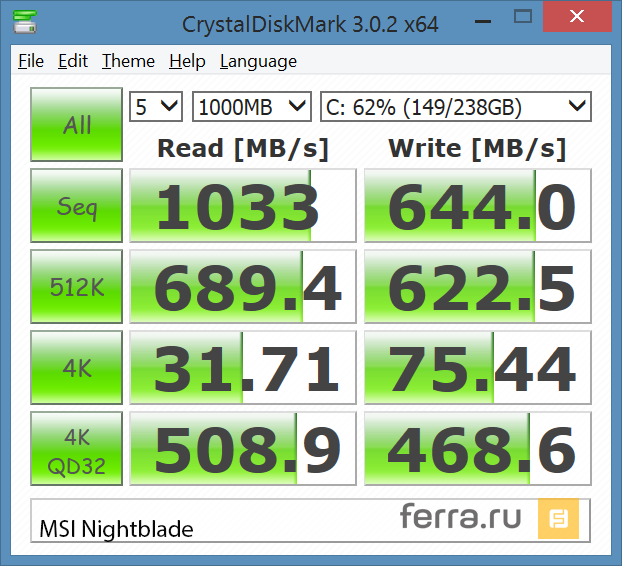Viewport: 622px width, 566px height.
Task: Click the MSI Nightblade comment field
Action: click(x=200, y=528)
